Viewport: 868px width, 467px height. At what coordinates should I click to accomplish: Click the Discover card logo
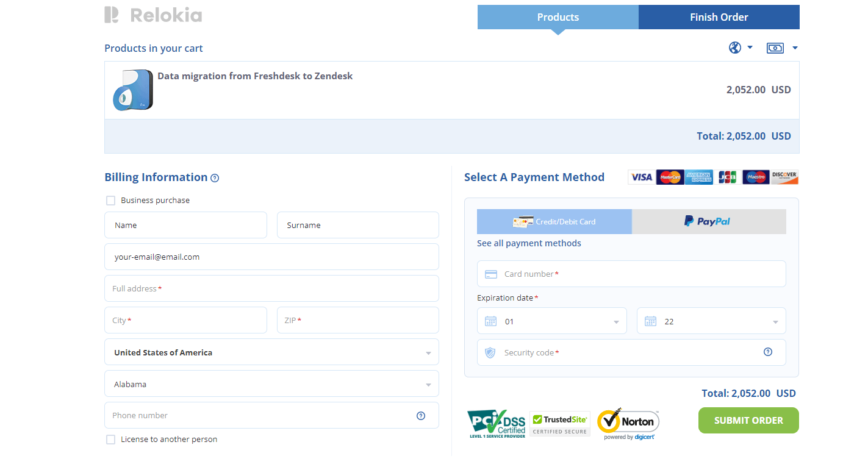(x=784, y=177)
